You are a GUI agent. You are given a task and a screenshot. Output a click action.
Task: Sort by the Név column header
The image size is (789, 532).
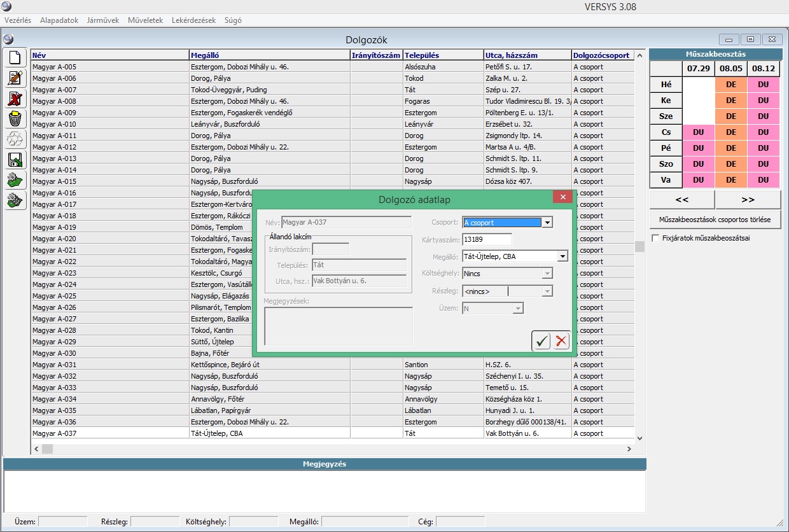[x=110, y=55]
